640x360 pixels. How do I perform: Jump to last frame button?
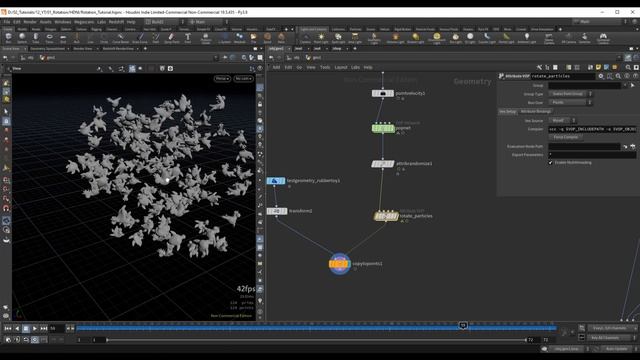[x=44, y=328]
